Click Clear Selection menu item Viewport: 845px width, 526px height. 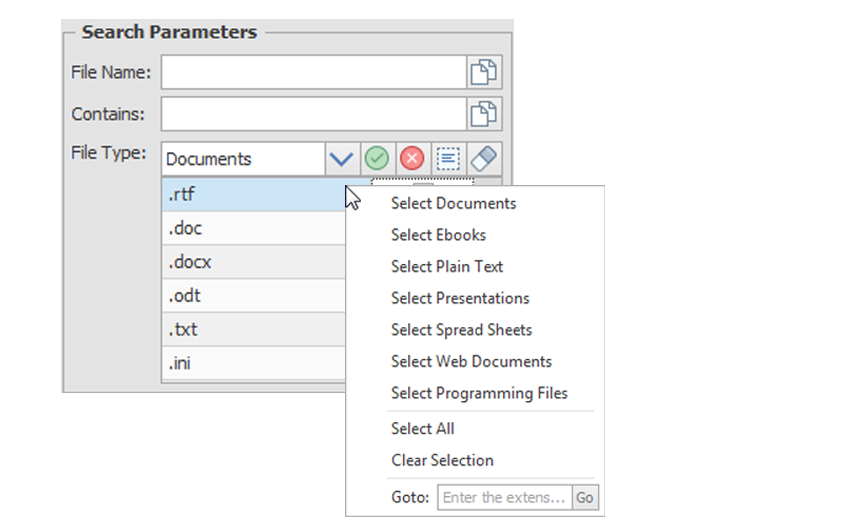pyautogui.click(x=442, y=460)
